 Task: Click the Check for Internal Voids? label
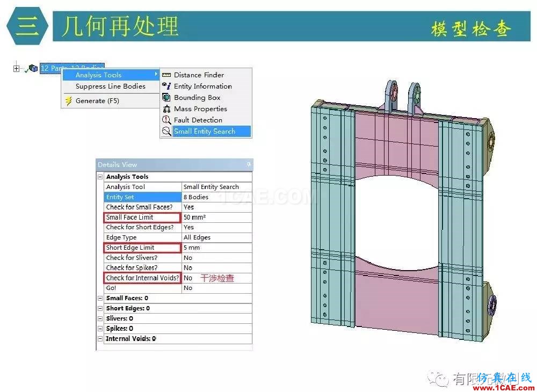click(x=142, y=278)
